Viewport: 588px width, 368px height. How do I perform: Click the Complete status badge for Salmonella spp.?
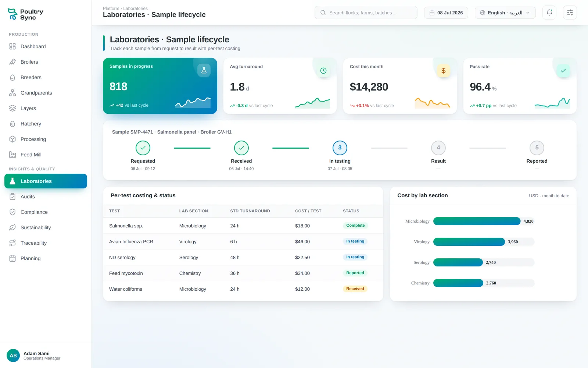[355, 226]
